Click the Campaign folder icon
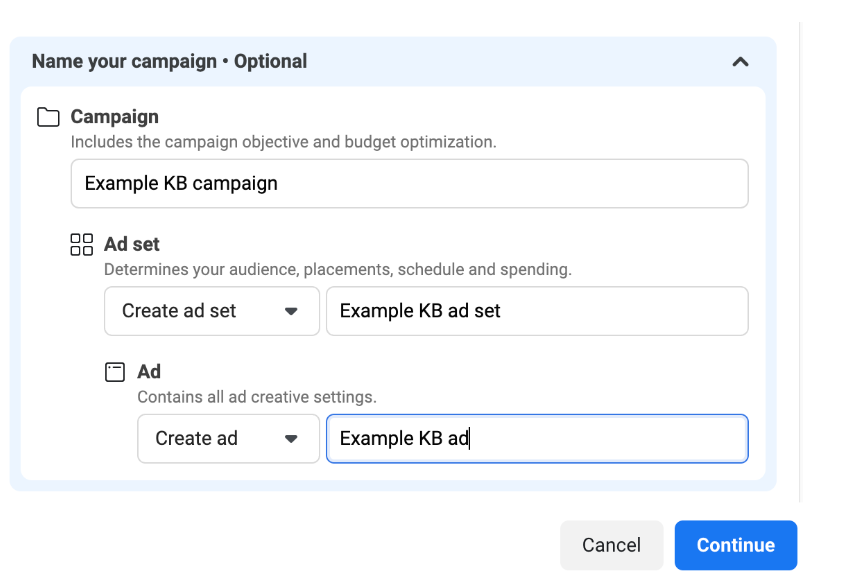The image size is (842, 587). (x=48, y=117)
